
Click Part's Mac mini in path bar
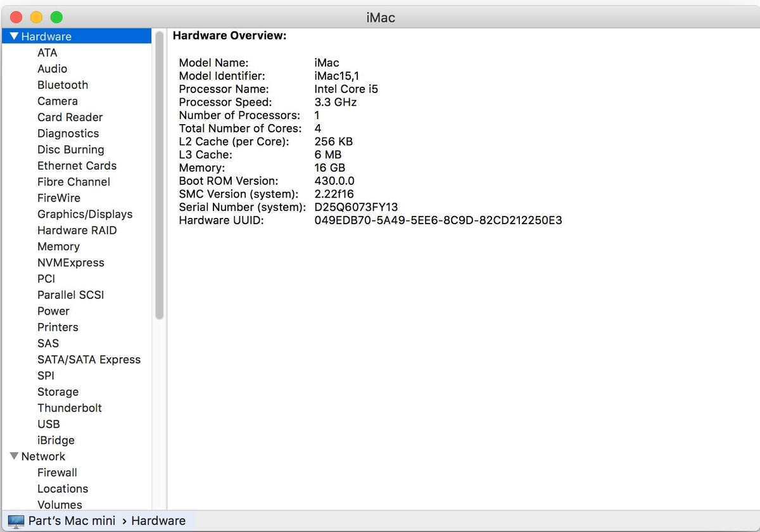72,521
